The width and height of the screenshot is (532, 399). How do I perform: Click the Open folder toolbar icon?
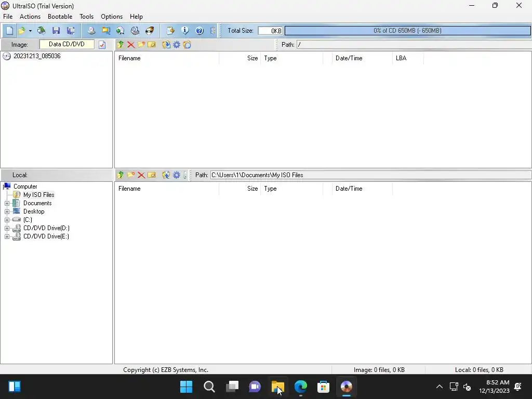22,31
